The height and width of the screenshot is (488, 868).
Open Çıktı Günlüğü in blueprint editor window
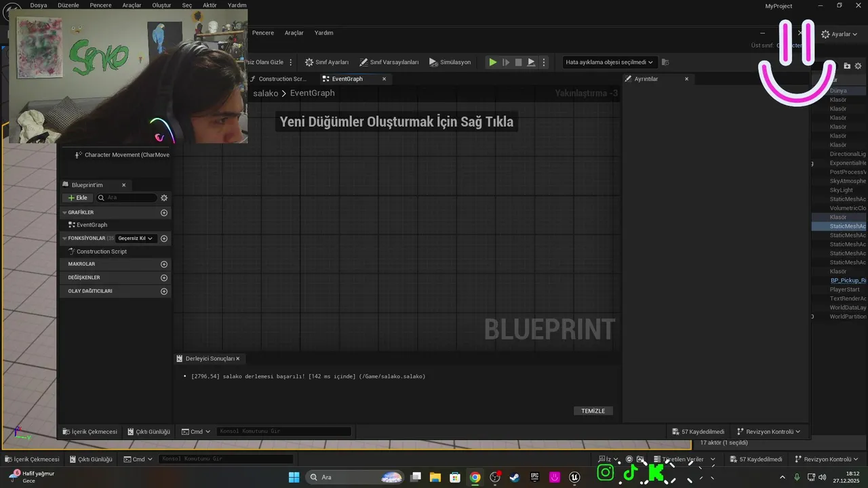tap(148, 432)
